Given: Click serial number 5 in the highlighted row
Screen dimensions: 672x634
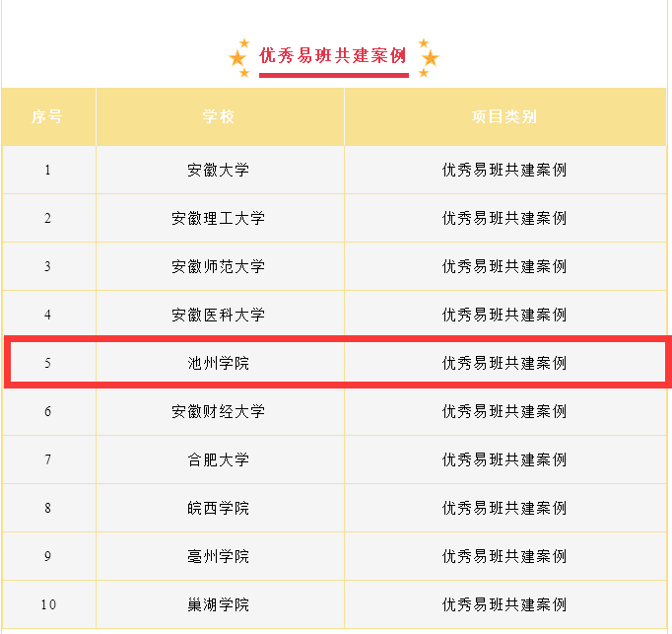Looking at the screenshot, I should tap(47, 363).
